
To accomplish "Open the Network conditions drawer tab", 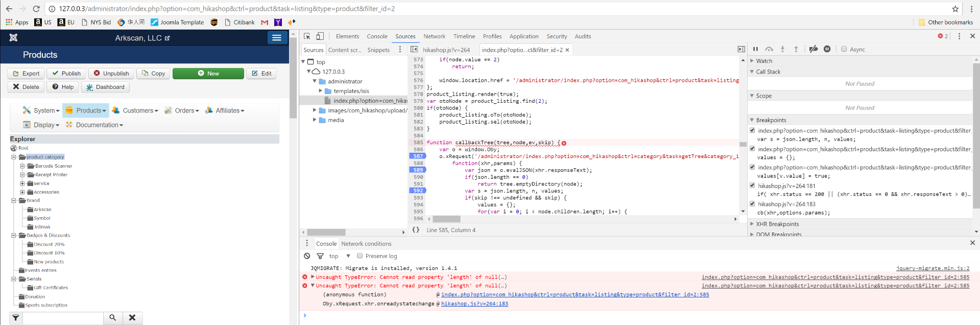I will (366, 244).
